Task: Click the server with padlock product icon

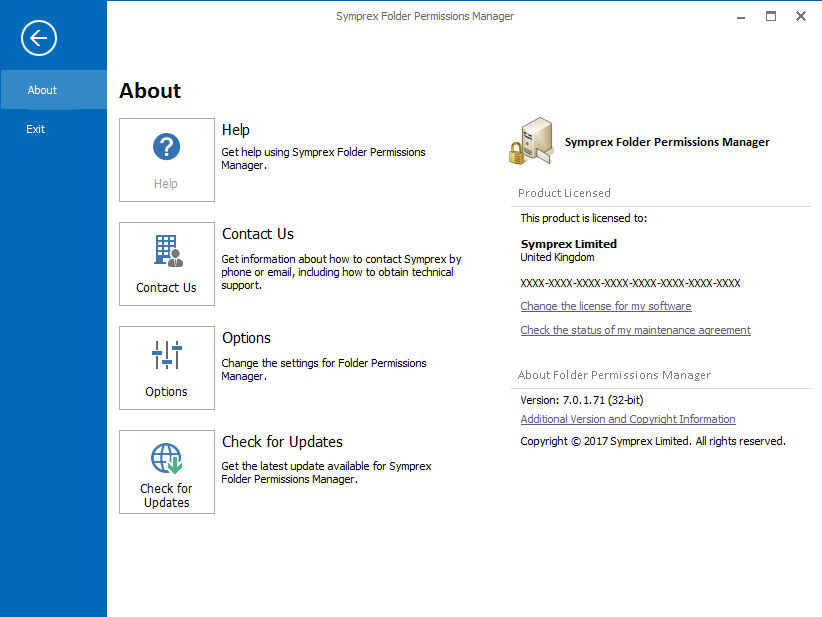Action: coord(531,141)
